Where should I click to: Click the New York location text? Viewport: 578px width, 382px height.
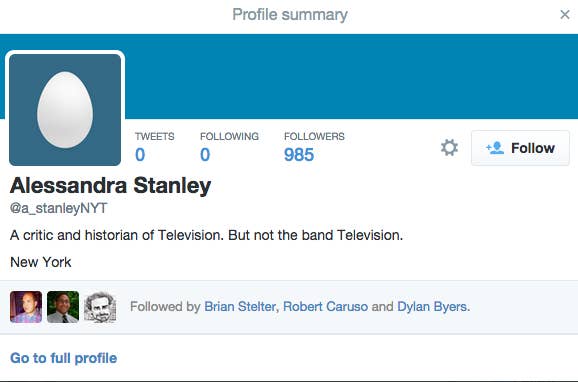(41, 262)
